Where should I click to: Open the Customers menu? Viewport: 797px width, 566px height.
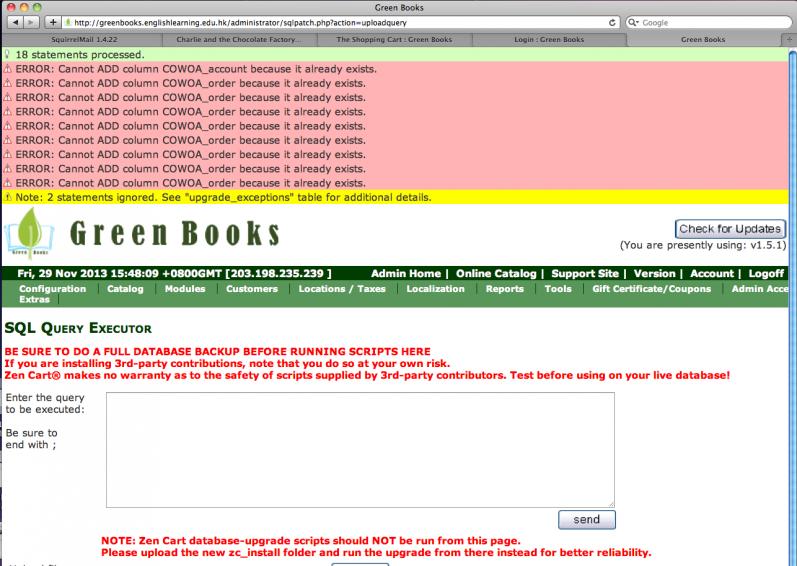(x=252, y=289)
